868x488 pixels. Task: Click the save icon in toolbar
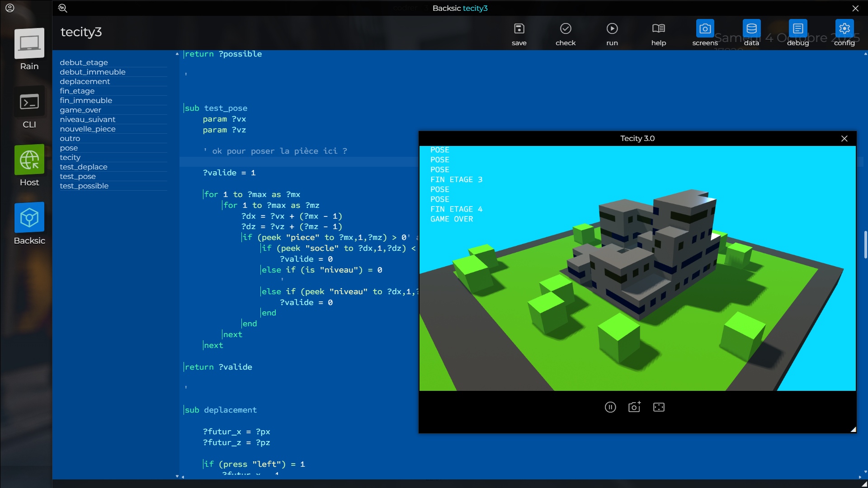[519, 29]
